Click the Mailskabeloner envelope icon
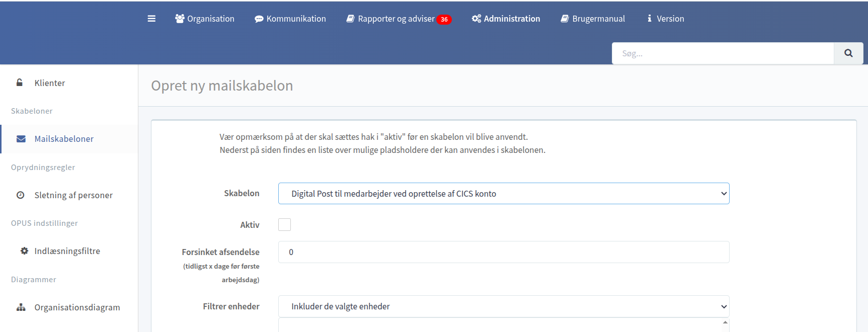Viewport: 868px width, 332px height. tap(21, 139)
